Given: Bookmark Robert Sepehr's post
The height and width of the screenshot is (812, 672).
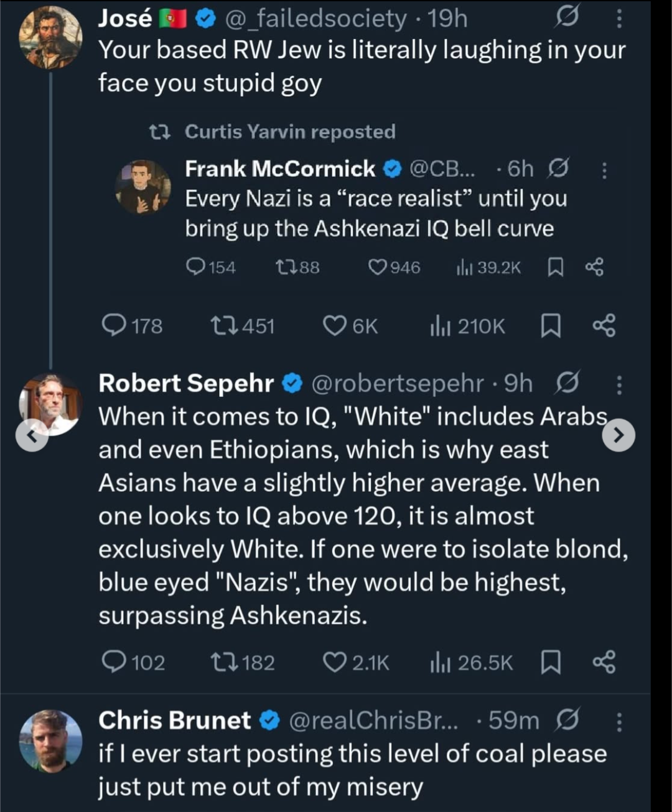Looking at the screenshot, I should click(x=551, y=662).
